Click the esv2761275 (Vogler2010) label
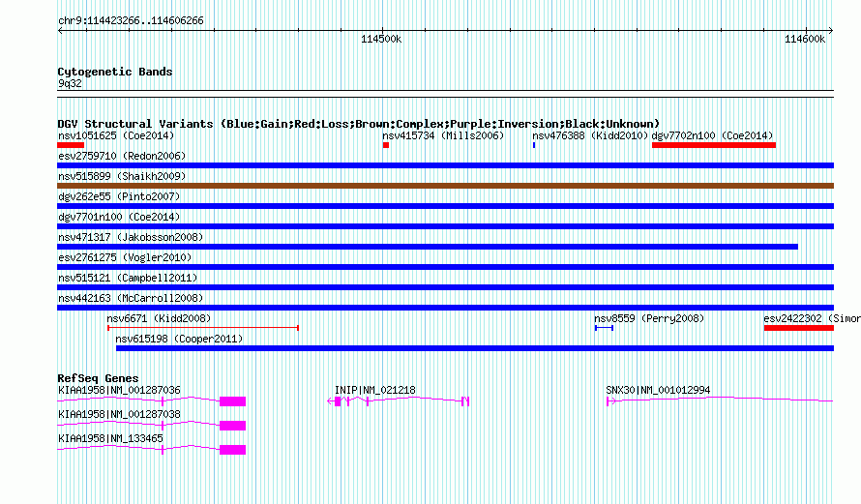 pos(125,257)
